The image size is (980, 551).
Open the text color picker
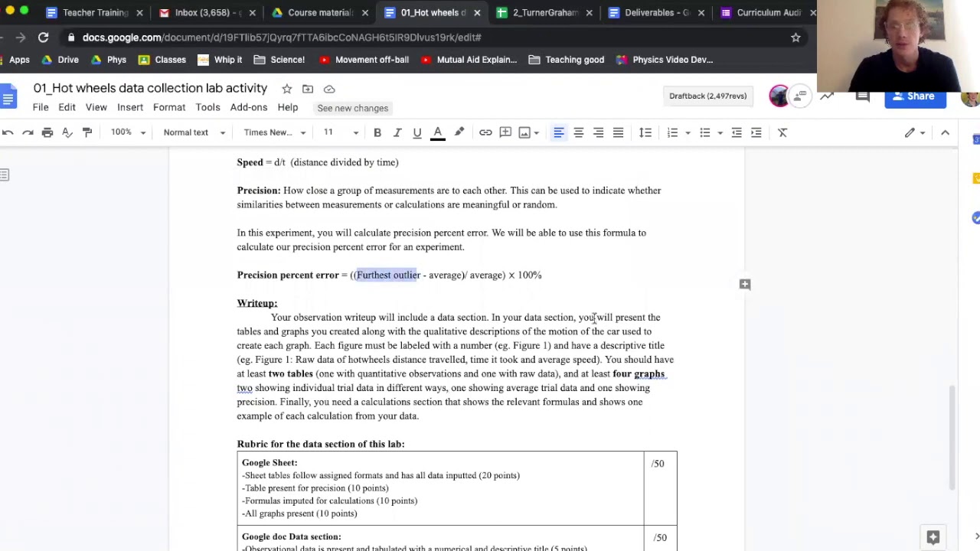tap(438, 132)
